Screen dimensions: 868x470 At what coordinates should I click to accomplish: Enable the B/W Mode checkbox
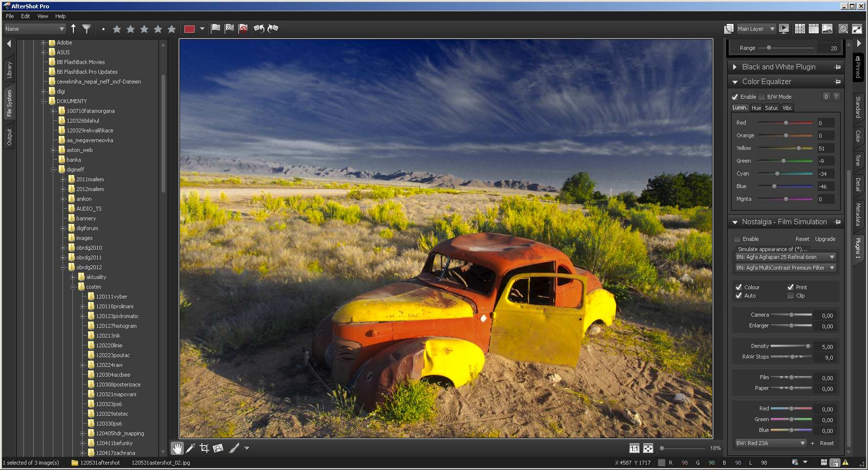[762, 97]
